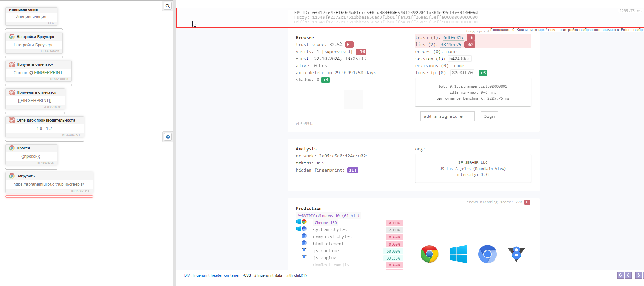
Task: Click the DIV .fingerprint-header-container path link
Action: click(x=212, y=275)
